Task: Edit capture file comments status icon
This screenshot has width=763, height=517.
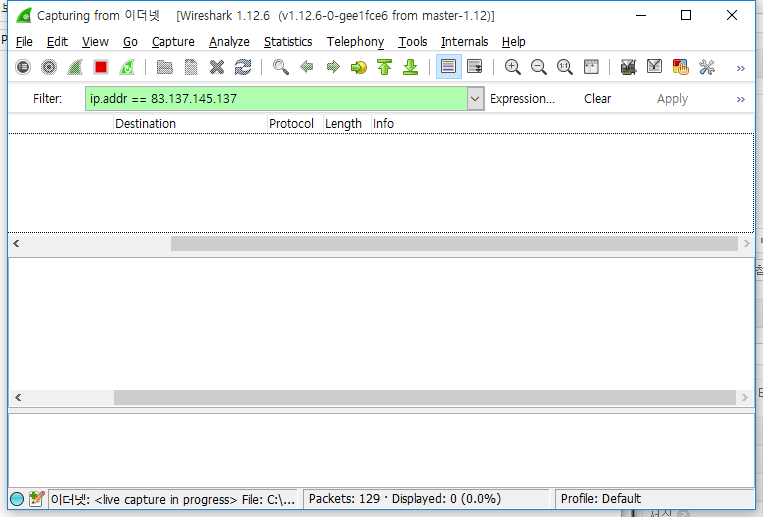Action: point(36,499)
